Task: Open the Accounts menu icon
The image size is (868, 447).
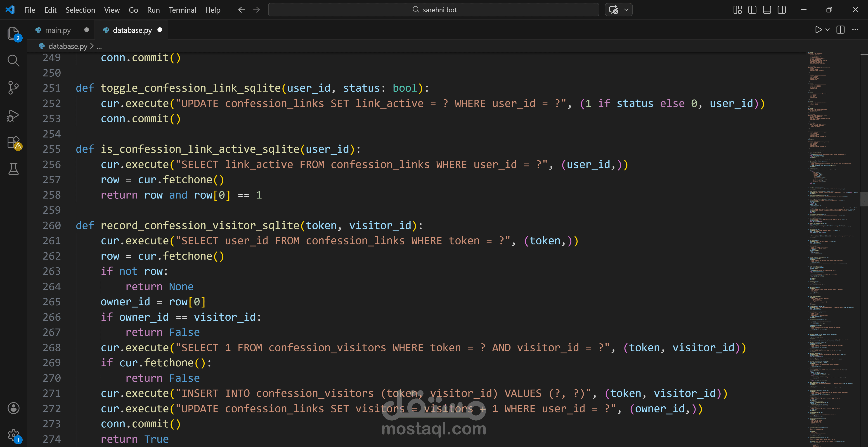Action: pyautogui.click(x=14, y=408)
